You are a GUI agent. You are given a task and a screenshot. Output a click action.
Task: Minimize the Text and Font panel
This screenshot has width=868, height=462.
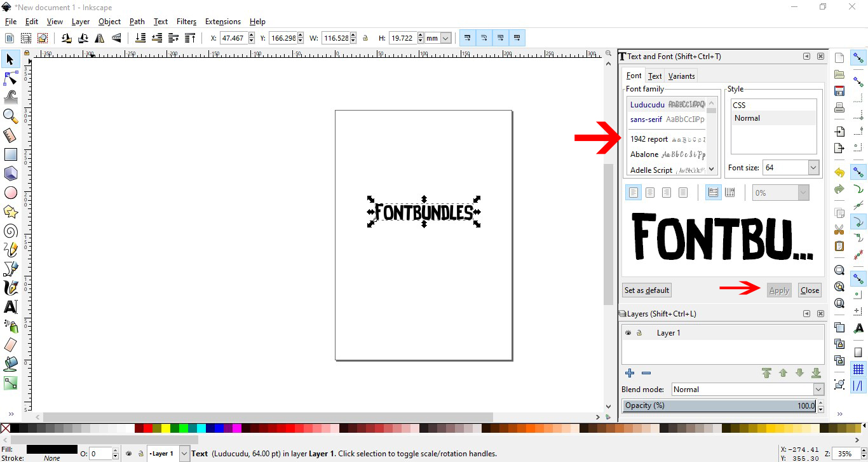pos(806,57)
